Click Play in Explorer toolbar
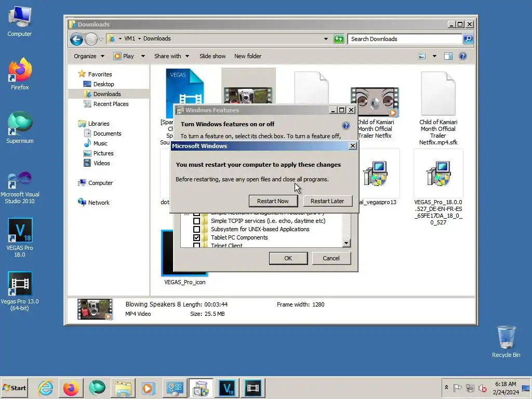The height and width of the screenshot is (399, 532). pos(124,56)
